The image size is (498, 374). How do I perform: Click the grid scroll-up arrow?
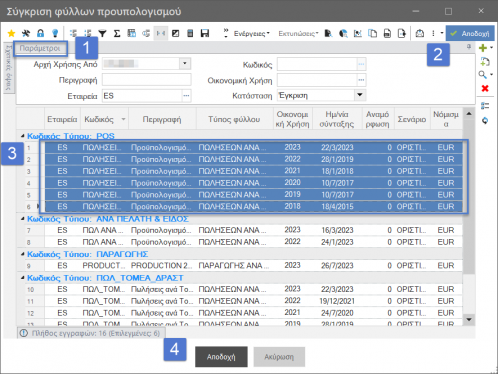pos(469,114)
